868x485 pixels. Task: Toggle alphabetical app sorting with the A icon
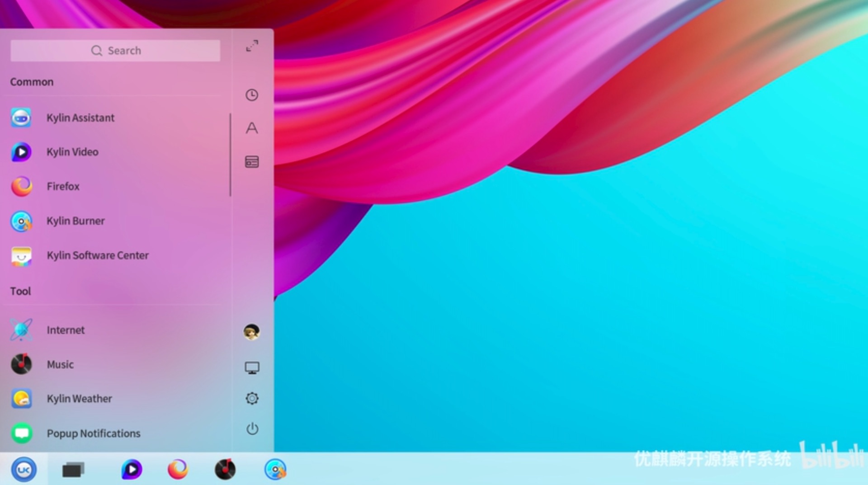tap(252, 128)
